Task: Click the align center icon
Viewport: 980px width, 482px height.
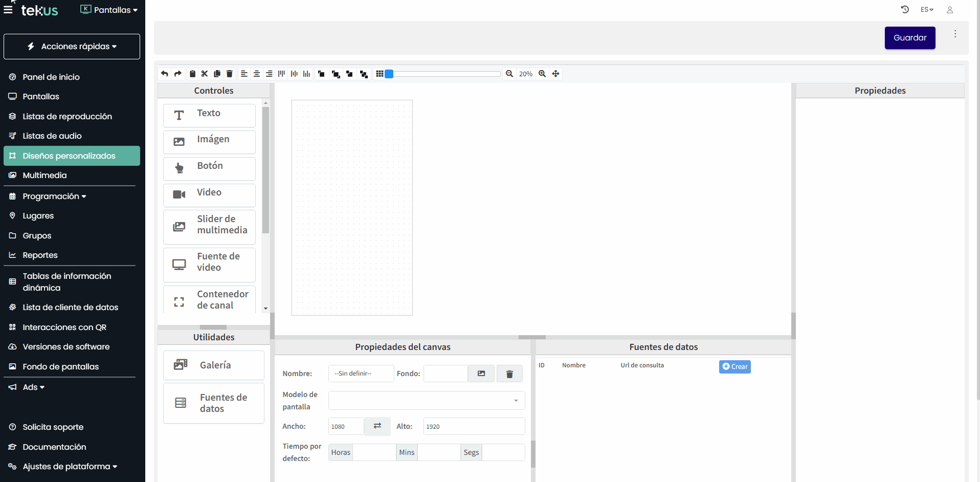Action: click(x=257, y=74)
